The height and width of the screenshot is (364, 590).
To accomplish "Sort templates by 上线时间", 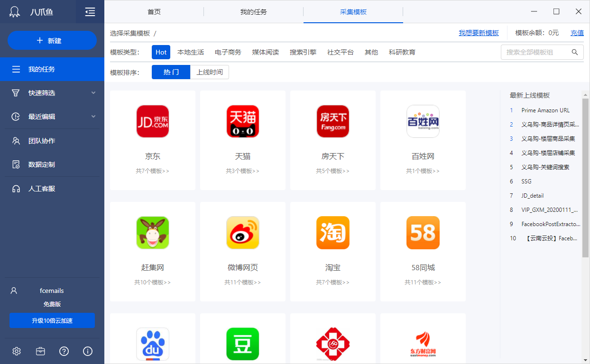I will [210, 72].
